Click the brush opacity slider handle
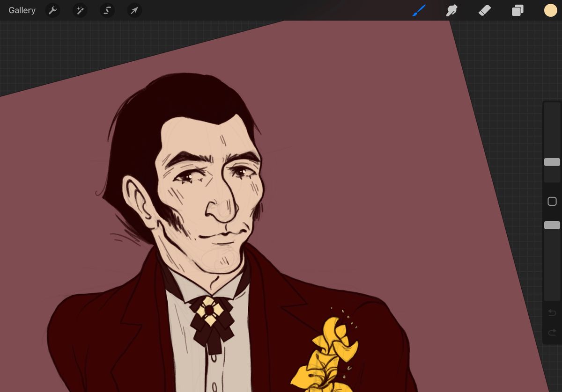 [552, 225]
